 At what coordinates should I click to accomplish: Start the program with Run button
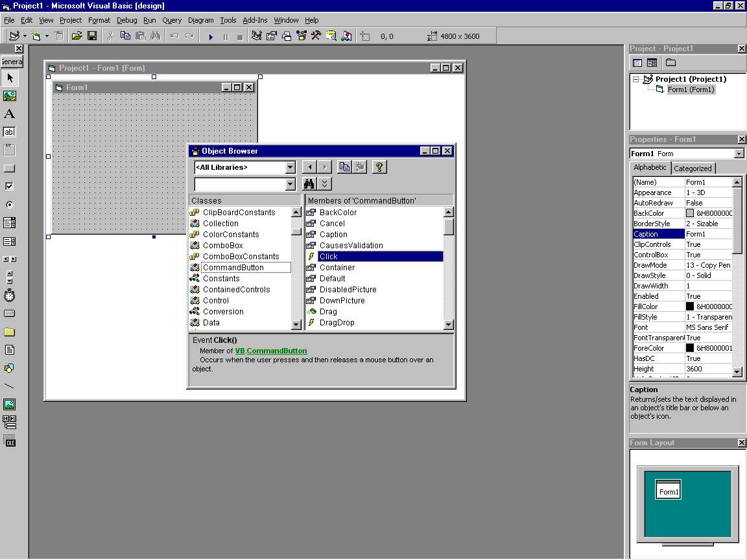(211, 37)
